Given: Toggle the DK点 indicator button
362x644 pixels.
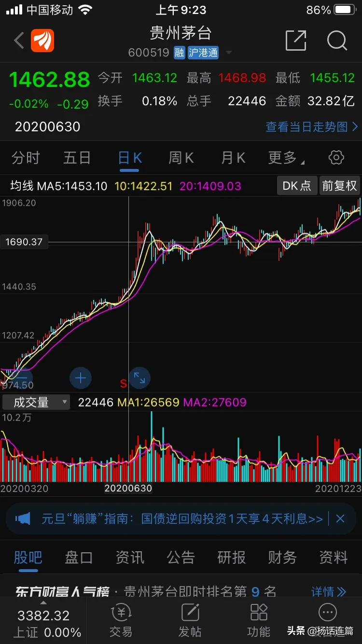Looking at the screenshot, I should click(x=297, y=186).
